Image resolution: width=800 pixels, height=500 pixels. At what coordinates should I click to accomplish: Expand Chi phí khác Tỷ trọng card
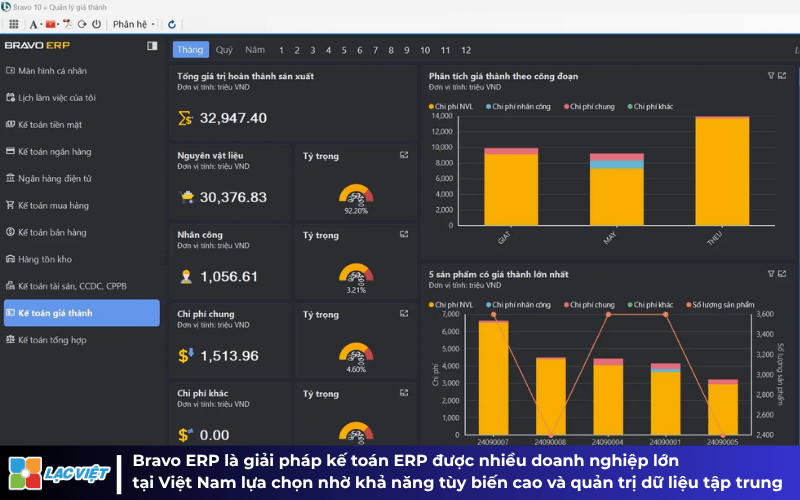pos(404,393)
